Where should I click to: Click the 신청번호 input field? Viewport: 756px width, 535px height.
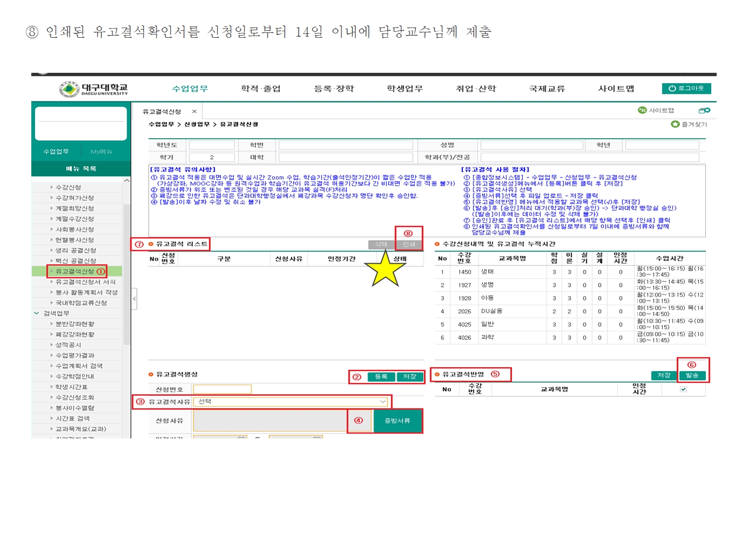click(x=222, y=389)
